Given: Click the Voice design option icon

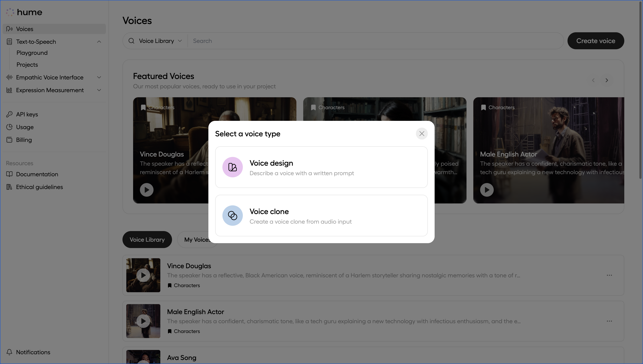Looking at the screenshot, I should [232, 167].
